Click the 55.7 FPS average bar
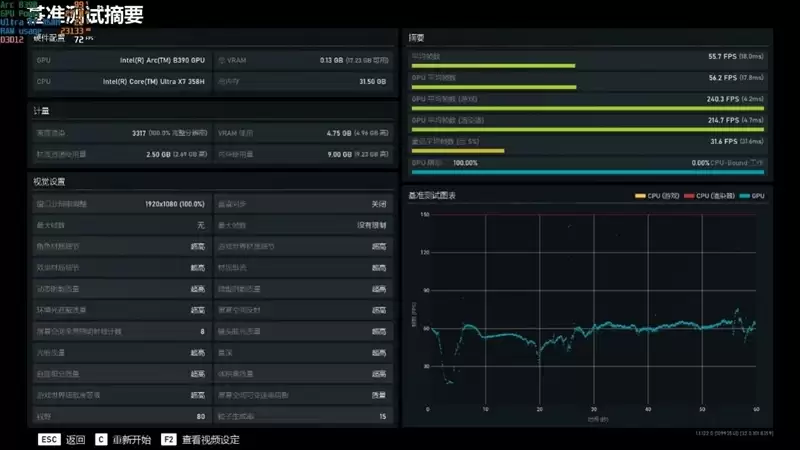This screenshot has width=800, height=450. (493, 66)
